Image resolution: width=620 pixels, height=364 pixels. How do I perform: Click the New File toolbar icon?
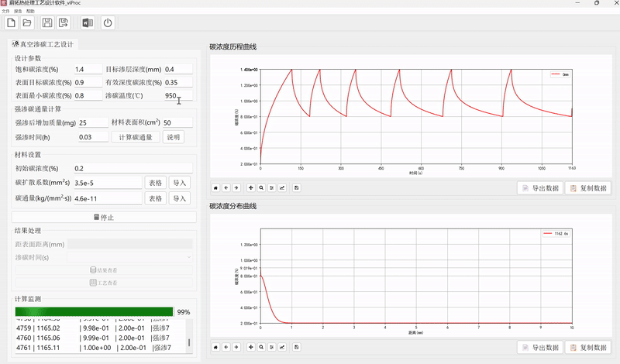[x=11, y=23]
